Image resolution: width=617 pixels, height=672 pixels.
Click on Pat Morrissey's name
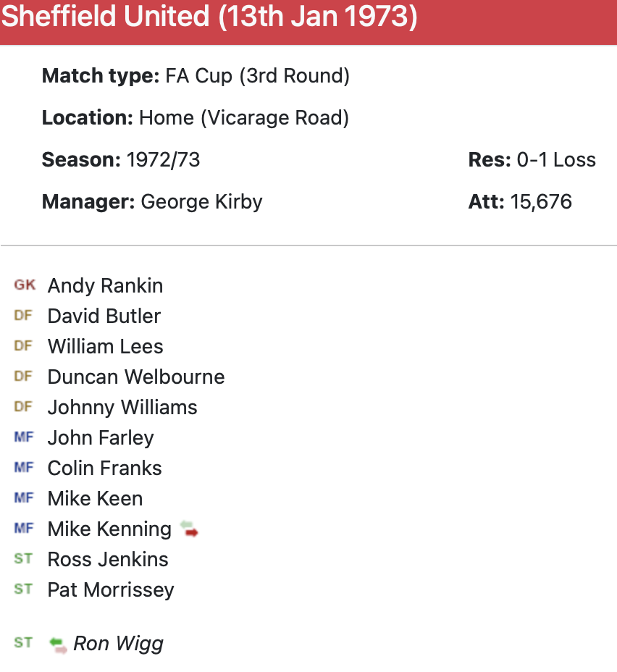tap(111, 590)
